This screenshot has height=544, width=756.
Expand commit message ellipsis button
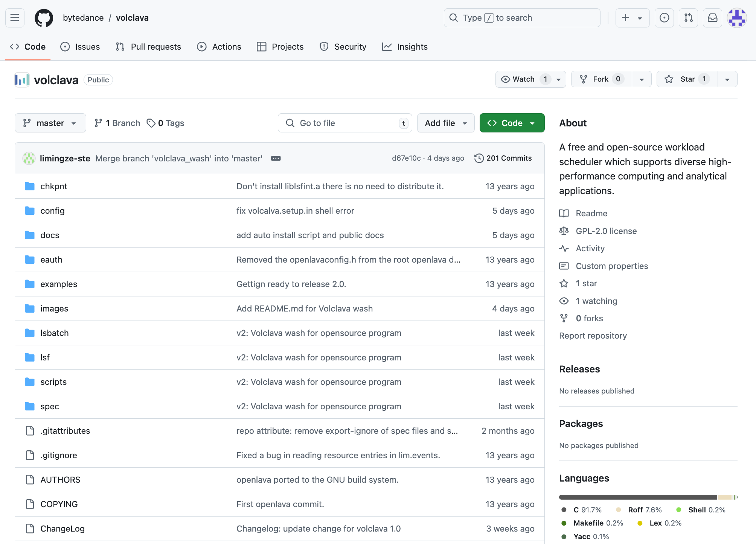[x=276, y=158]
